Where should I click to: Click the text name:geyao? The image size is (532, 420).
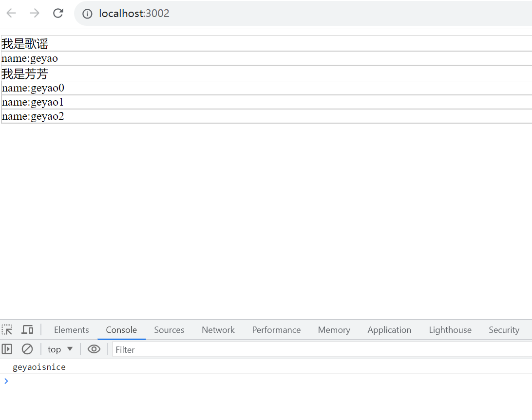pos(30,58)
